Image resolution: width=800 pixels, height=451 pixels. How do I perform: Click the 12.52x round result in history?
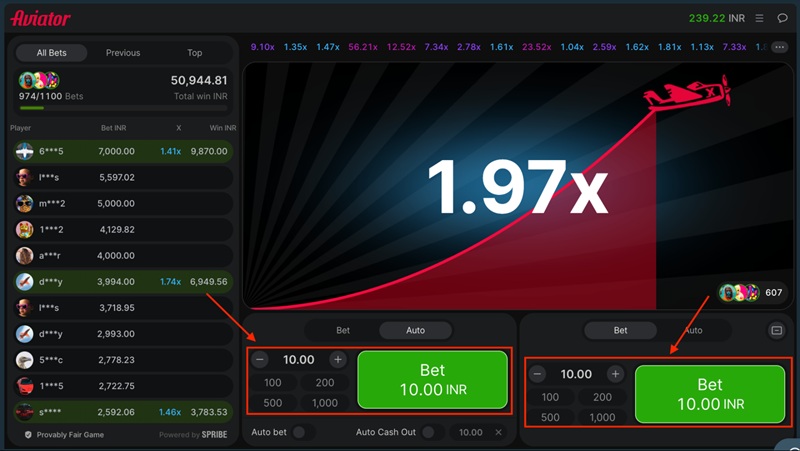401,47
